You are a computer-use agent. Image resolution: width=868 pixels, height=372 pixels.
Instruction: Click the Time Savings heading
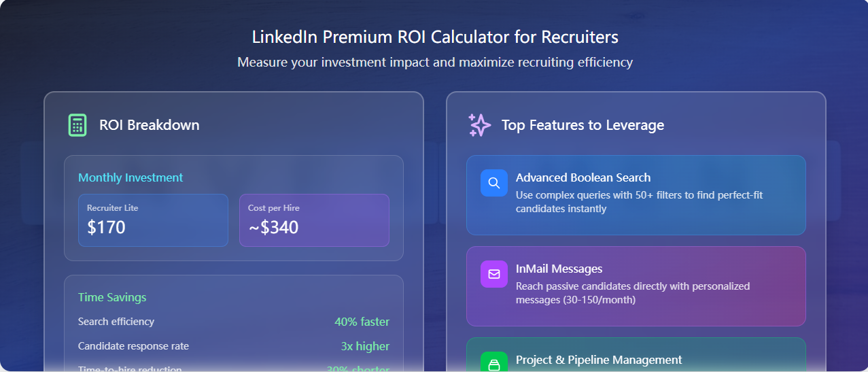[112, 297]
